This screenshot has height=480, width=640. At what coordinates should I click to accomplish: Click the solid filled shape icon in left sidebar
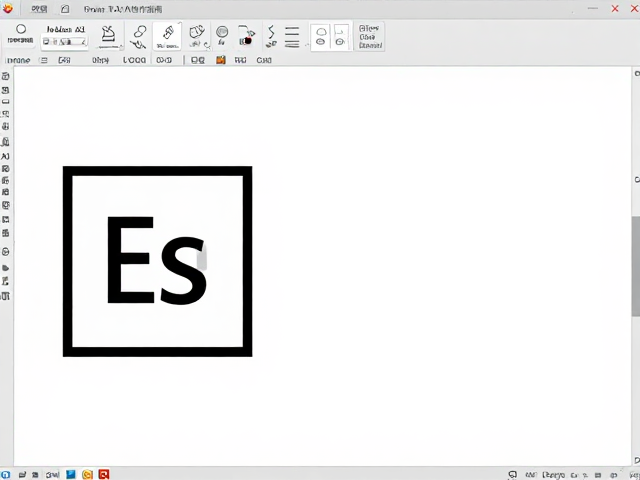click(5, 268)
